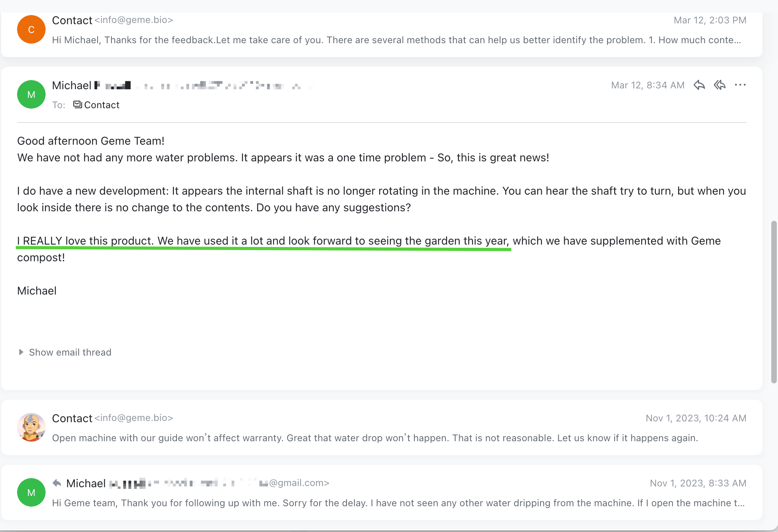778x532 pixels.
Task: Click the Nov 1, 2023, 10:24 AM timestamp
Action: point(696,418)
